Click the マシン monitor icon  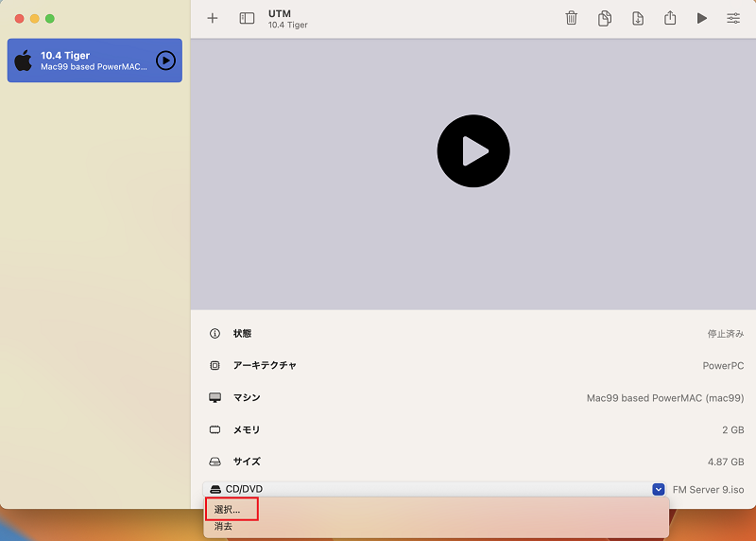click(x=215, y=397)
